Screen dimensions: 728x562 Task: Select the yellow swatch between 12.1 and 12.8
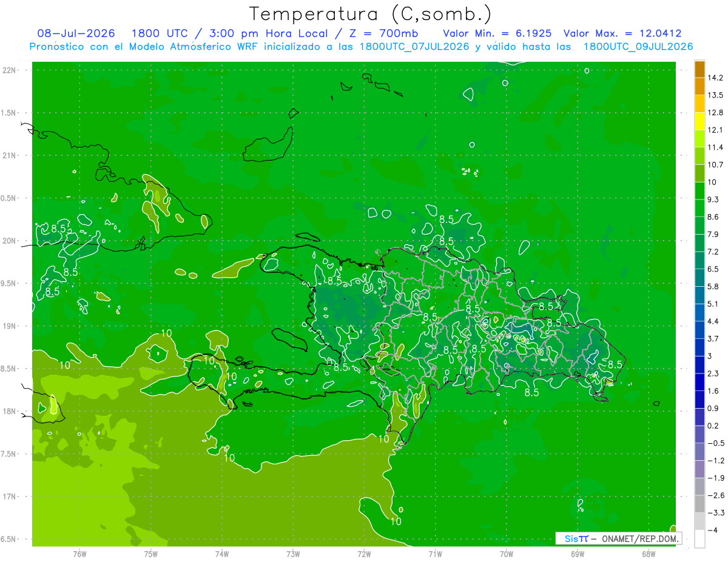click(699, 121)
